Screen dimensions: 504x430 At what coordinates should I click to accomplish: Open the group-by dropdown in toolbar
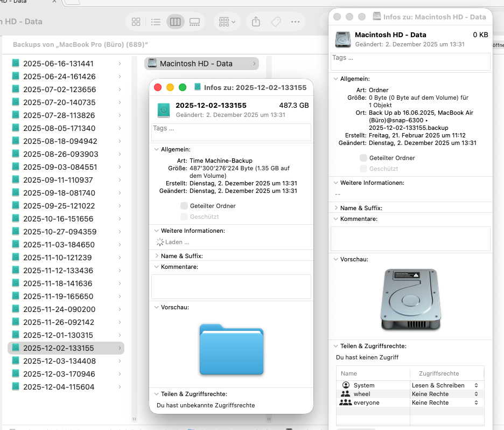click(227, 22)
